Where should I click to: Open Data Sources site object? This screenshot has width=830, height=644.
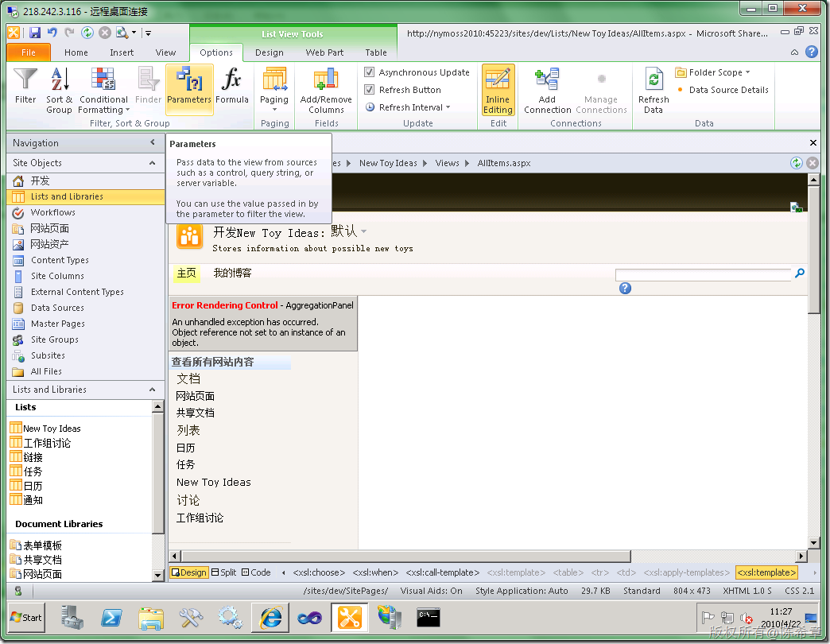(57, 308)
